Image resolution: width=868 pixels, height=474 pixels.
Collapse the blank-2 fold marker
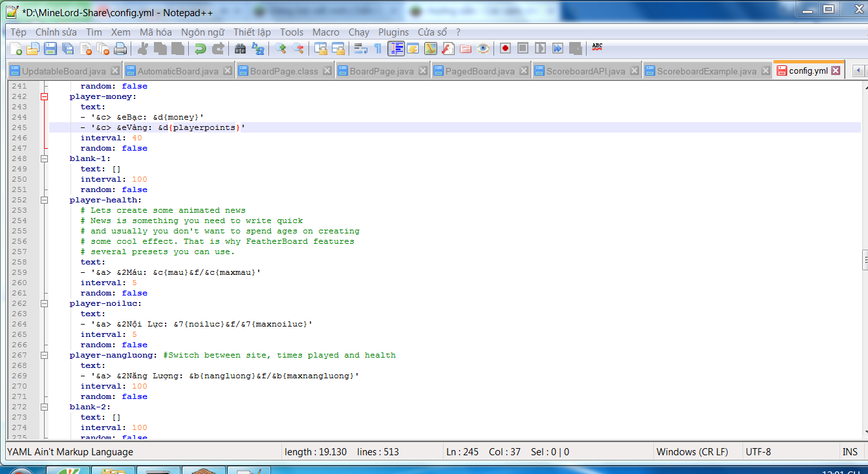coord(45,407)
